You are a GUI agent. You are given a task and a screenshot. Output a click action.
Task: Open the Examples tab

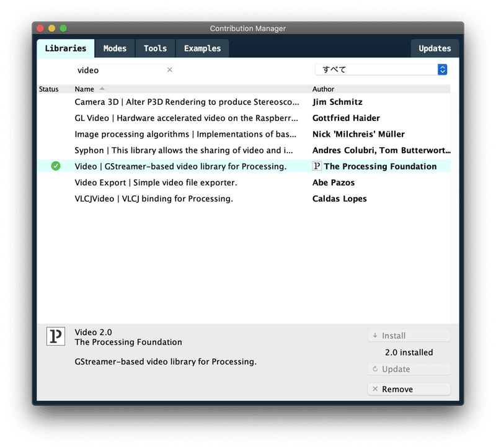click(x=203, y=48)
